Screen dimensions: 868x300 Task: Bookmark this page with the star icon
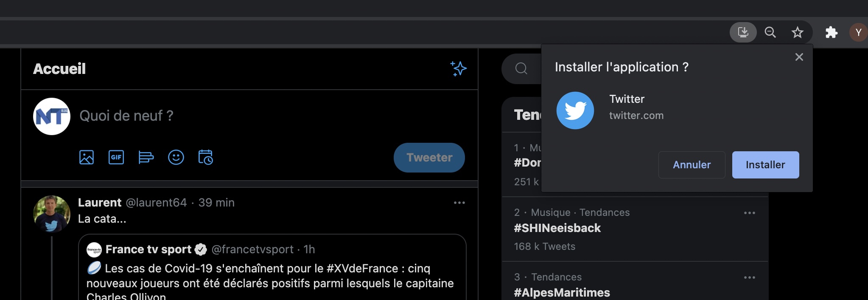(x=797, y=32)
